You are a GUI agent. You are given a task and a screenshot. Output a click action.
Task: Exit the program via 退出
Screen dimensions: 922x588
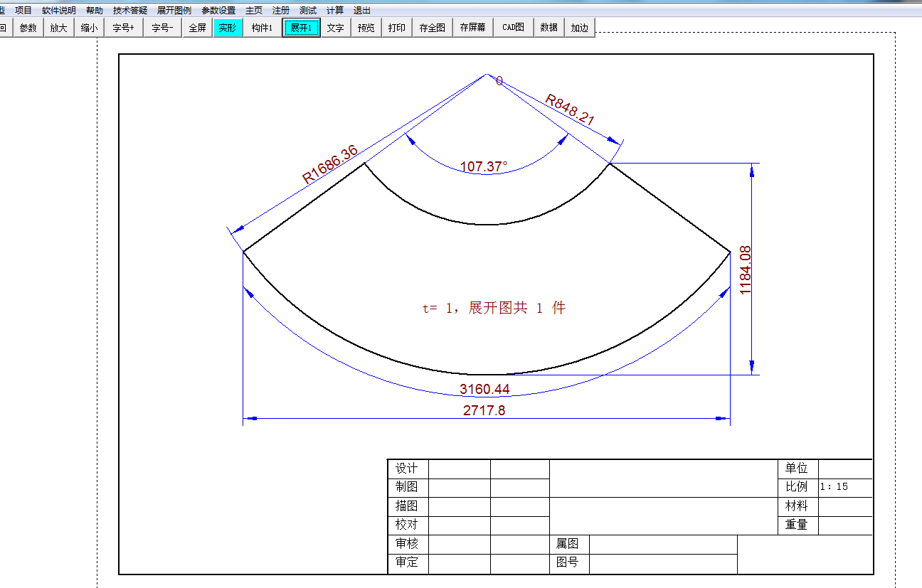(362, 10)
